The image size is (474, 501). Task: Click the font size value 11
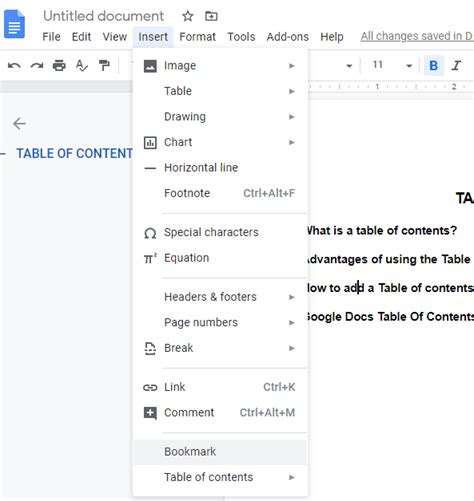coord(378,65)
